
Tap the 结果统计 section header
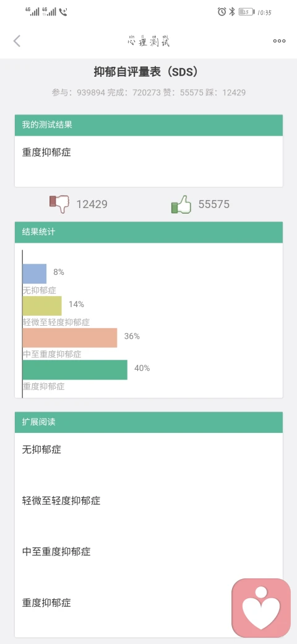click(148, 232)
